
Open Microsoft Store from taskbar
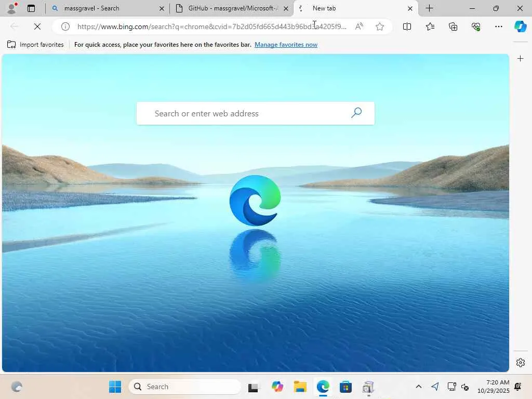tap(345, 387)
